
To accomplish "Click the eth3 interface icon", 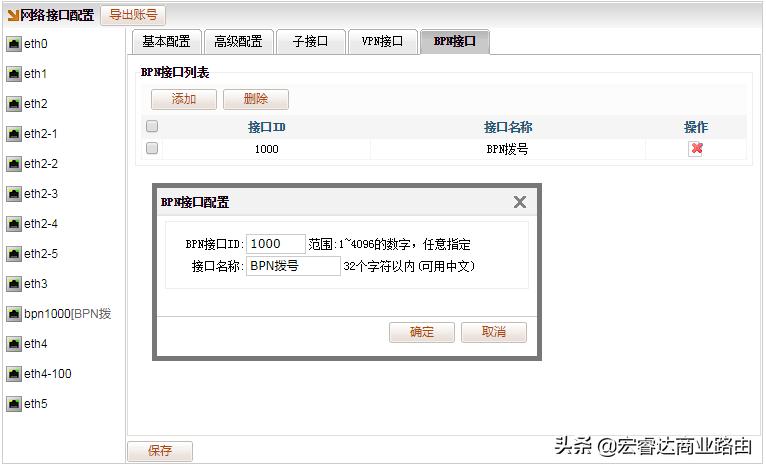I will click(x=14, y=284).
